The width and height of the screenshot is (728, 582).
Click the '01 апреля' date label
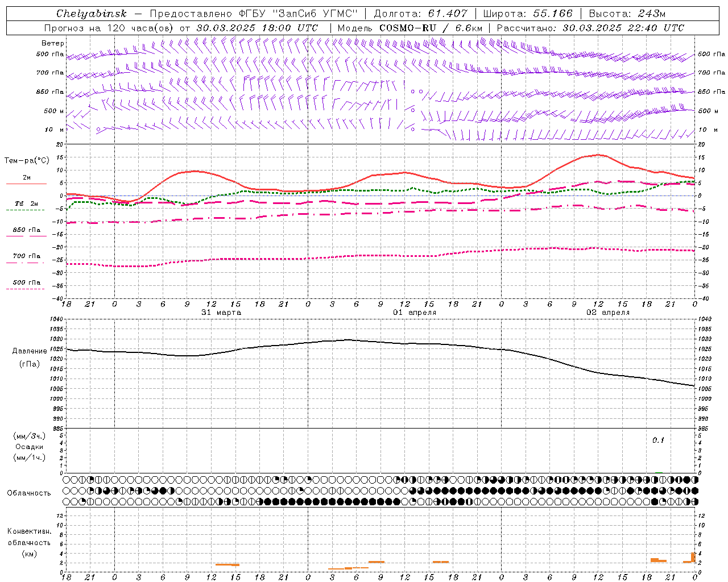(x=415, y=313)
